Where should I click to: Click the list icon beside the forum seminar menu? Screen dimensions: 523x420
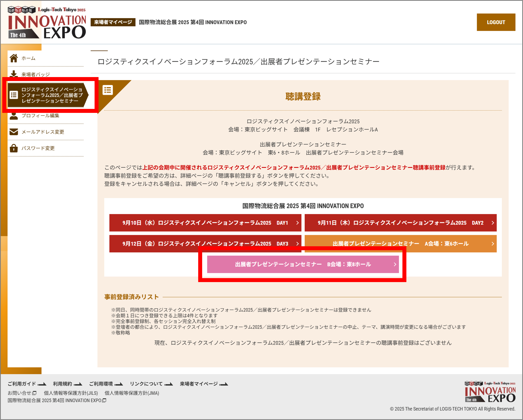coord(14,95)
